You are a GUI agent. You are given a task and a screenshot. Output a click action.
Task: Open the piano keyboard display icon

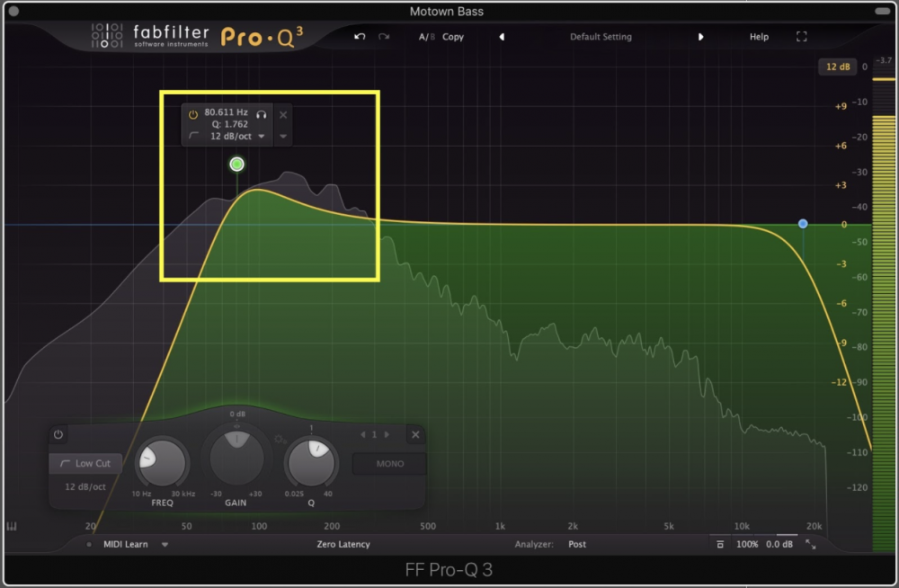[13, 527]
